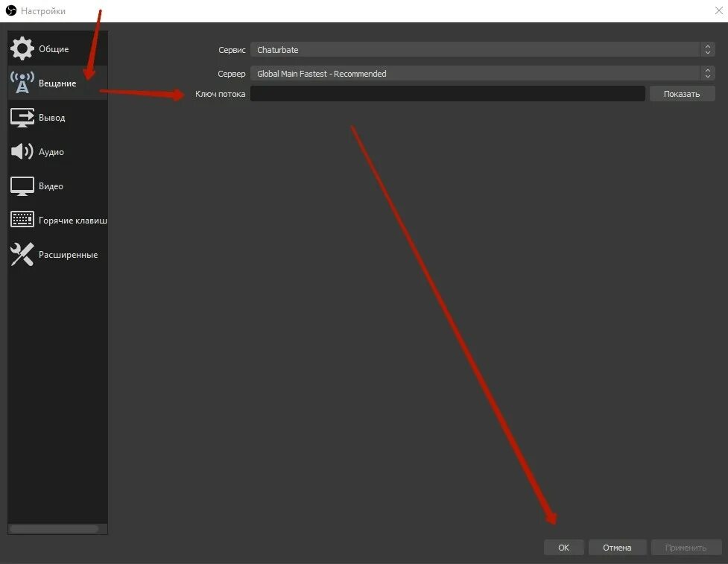This screenshot has height=564, width=728.
Task: Focus the Ключ потока input field
Action: click(x=448, y=94)
